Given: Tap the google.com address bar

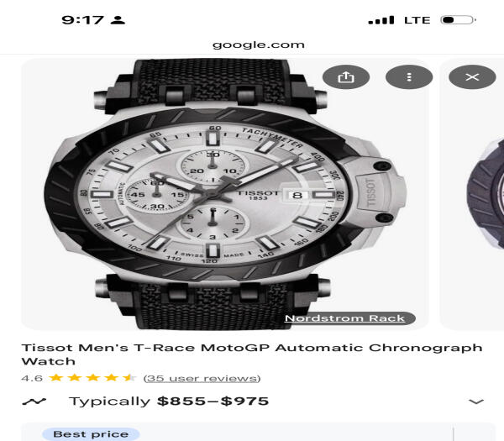Looking at the screenshot, I should (259, 45).
